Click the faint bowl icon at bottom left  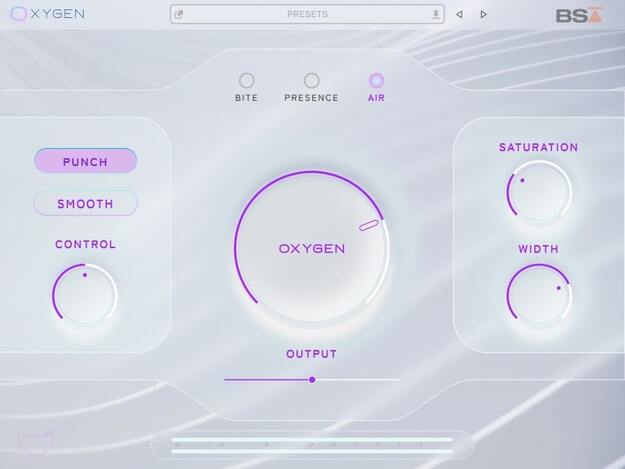click(x=36, y=442)
